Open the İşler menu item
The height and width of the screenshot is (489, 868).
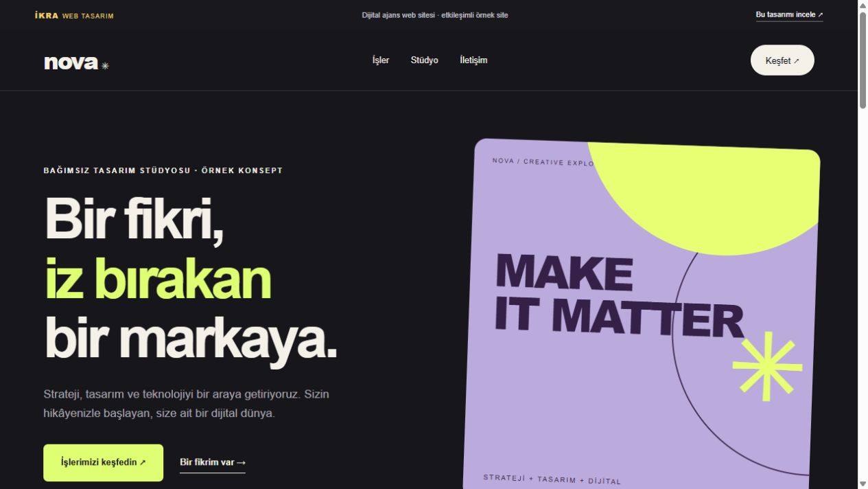381,60
